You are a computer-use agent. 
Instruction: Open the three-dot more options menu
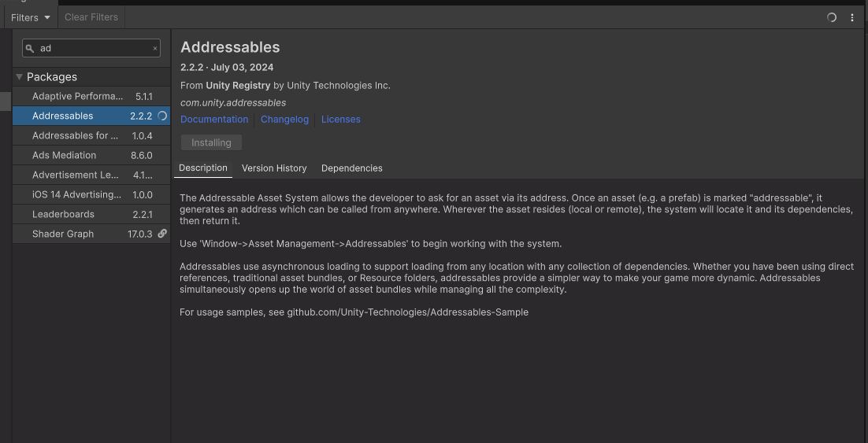tap(852, 17)
